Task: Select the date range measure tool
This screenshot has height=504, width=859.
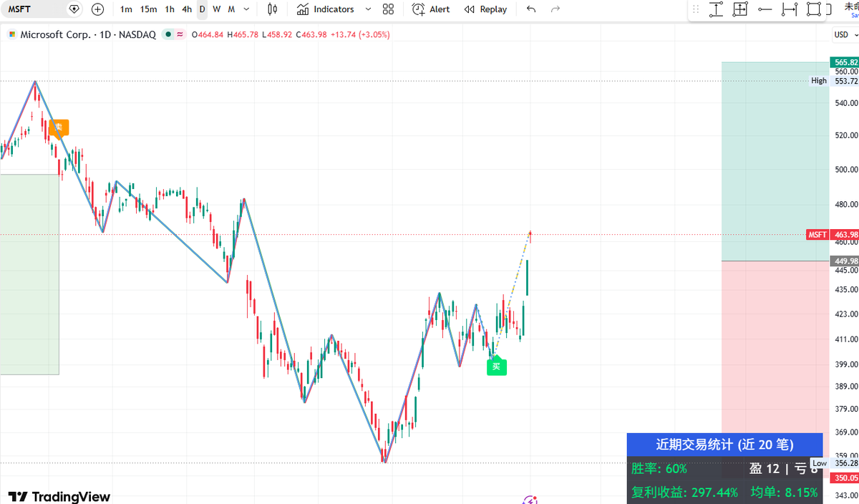Action: [790, 9]
